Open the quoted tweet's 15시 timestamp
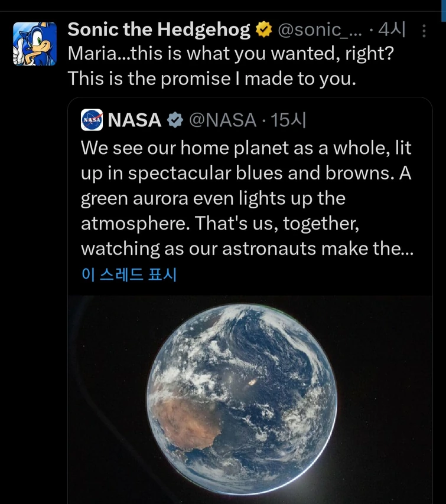 tap(288, 120)
